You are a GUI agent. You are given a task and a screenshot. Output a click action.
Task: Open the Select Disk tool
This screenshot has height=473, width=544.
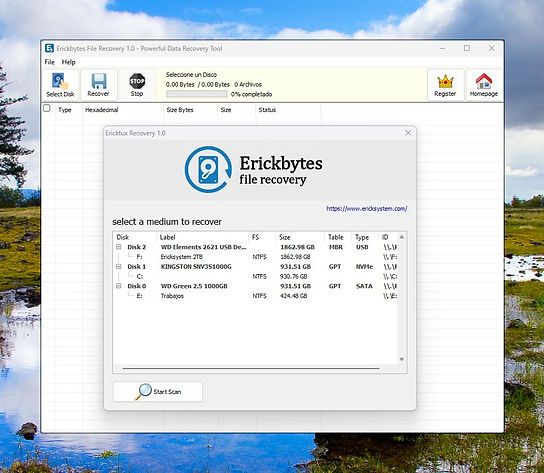[x=60, y=85]
